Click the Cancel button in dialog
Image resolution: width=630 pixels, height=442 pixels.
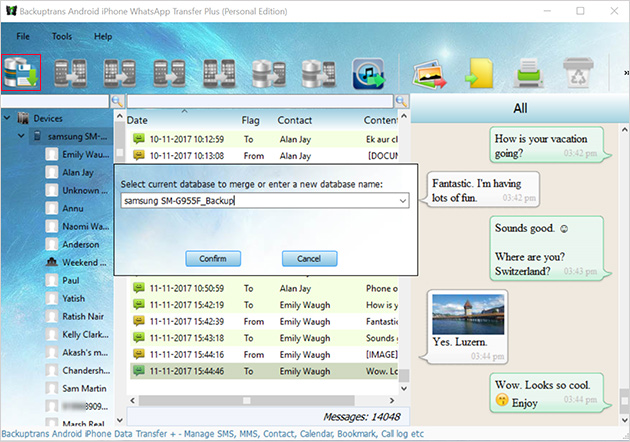click(309, 259)
